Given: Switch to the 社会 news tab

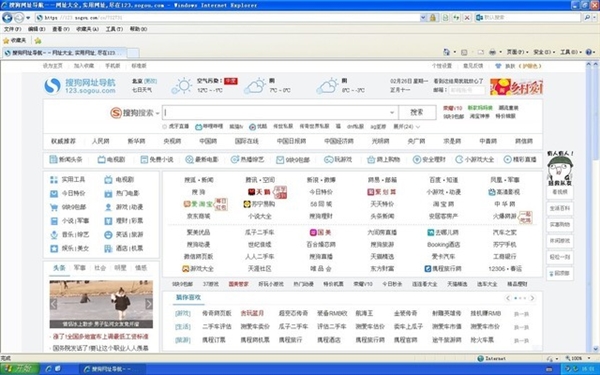Looking at the screenshot, I should pos(100,268).
